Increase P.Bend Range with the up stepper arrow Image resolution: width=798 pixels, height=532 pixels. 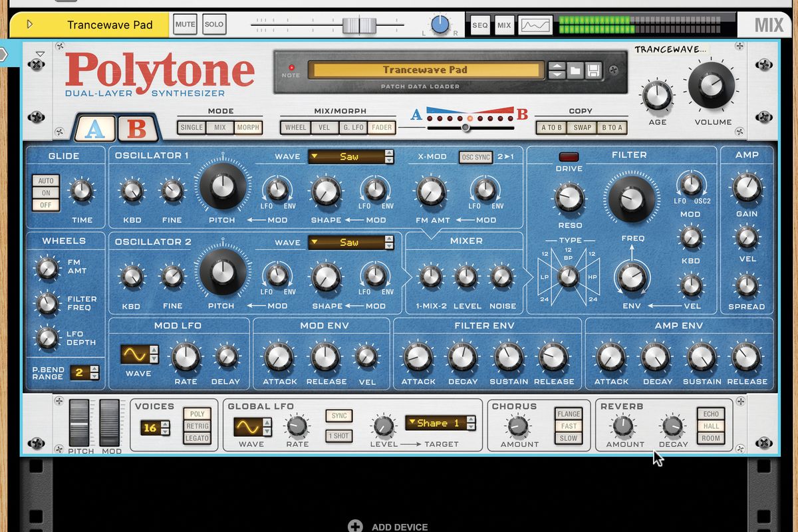click(94, 369)
